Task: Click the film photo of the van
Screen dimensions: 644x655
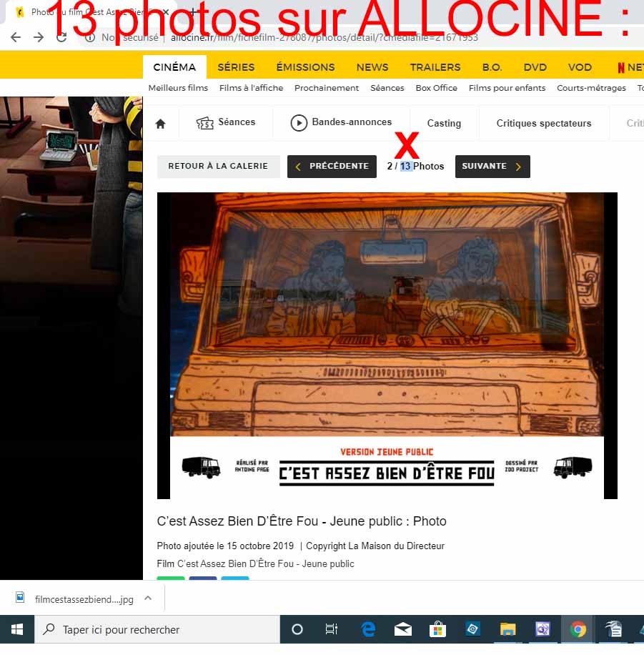Action: [x=387, y=345]
